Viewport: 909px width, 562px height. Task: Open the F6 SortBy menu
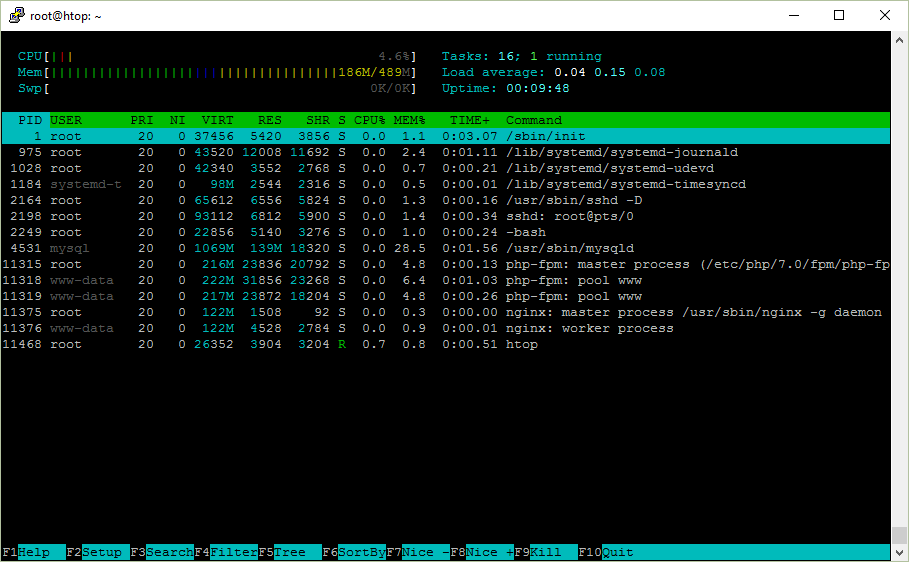click(x=361, y=552)
